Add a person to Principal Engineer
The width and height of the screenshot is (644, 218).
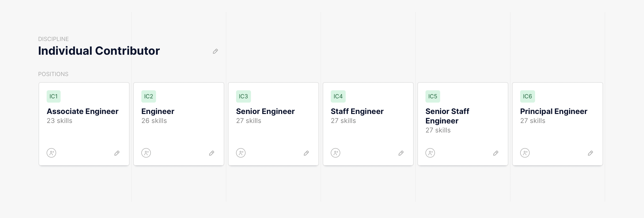pos(525,153)
